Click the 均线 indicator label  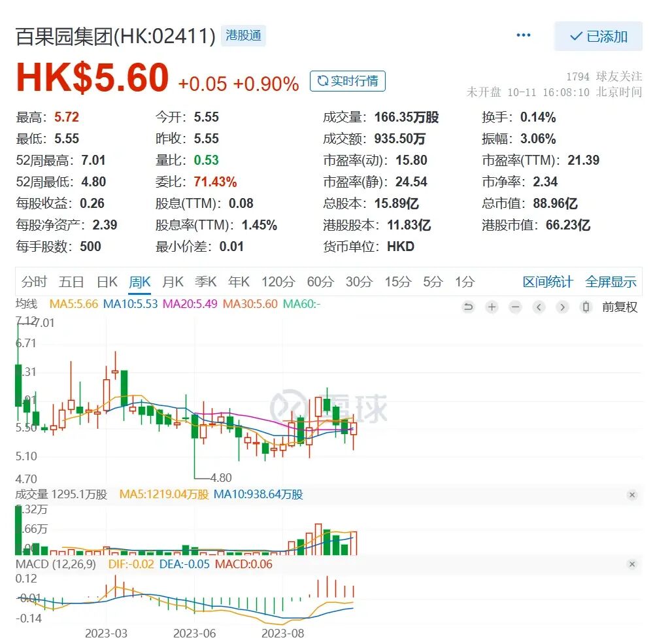[x=26, y=304]
